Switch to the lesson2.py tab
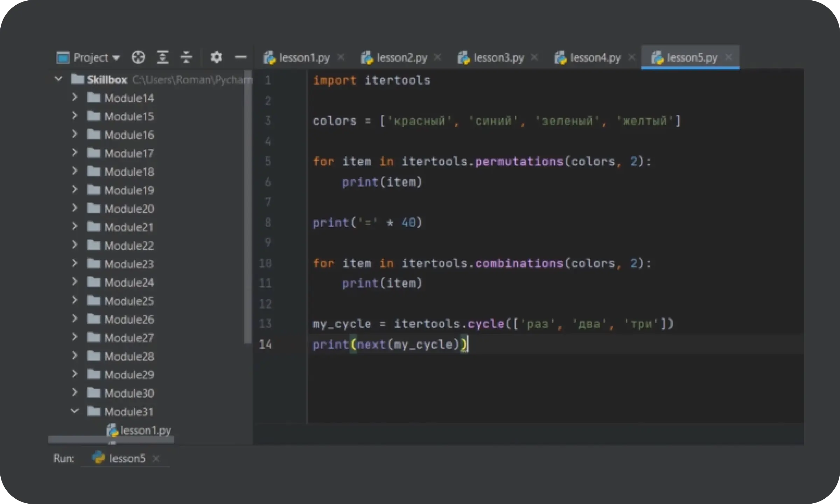Image resolution: width=840 pixels, height=504 pixels. (x=401, y=57)
